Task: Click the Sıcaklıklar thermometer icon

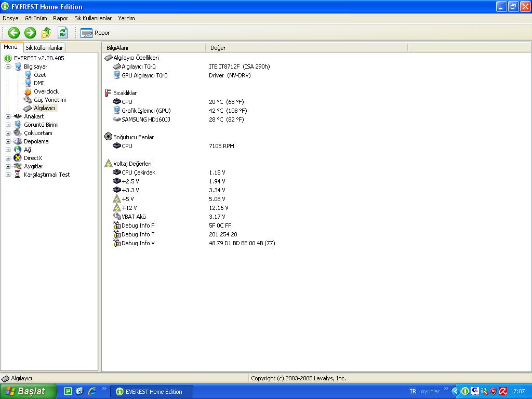Action: coord(108,93)
